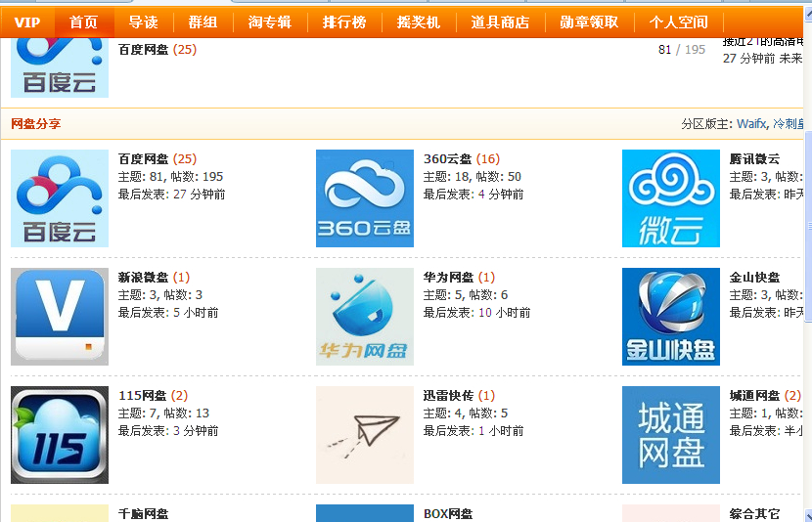The width and height of the screenshot is (812, 522).
Task: Open the 综合其它 title link
Action: click(x=754, y=514)
